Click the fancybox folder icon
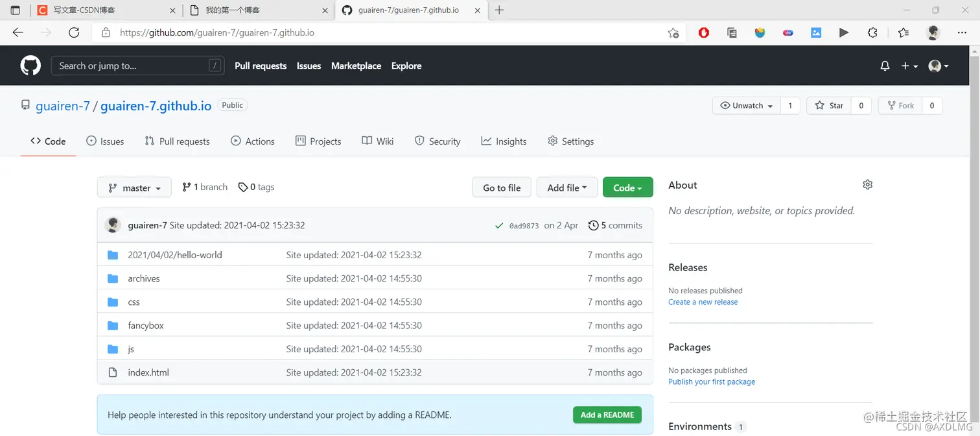This screenshot has height=436, width=980. click(x=113, y=326)
